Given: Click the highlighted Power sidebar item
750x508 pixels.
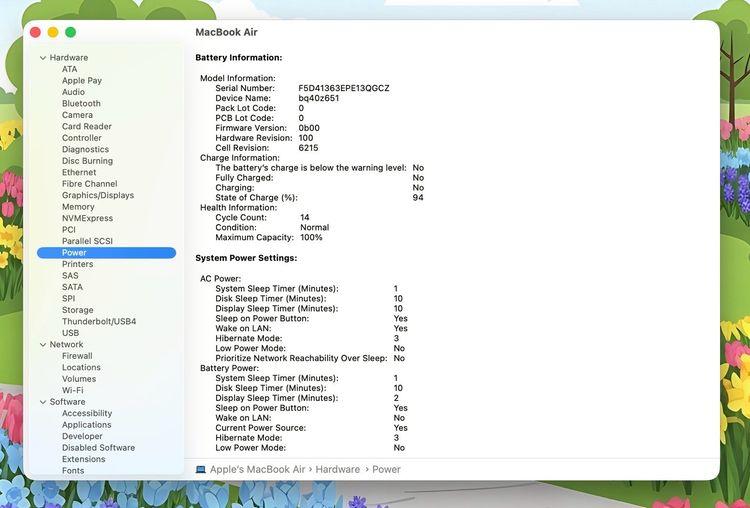Looking at the screenshot, I should [106, 253].
